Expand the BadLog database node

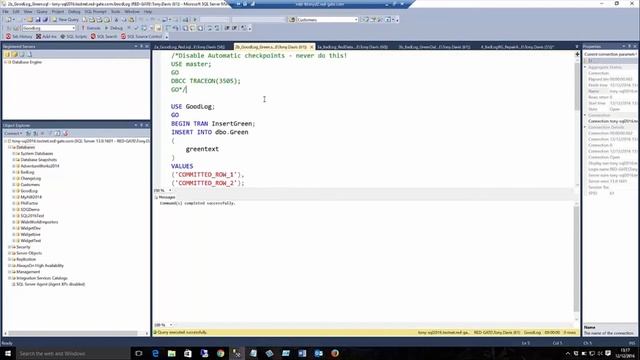(x=14, y=172)
